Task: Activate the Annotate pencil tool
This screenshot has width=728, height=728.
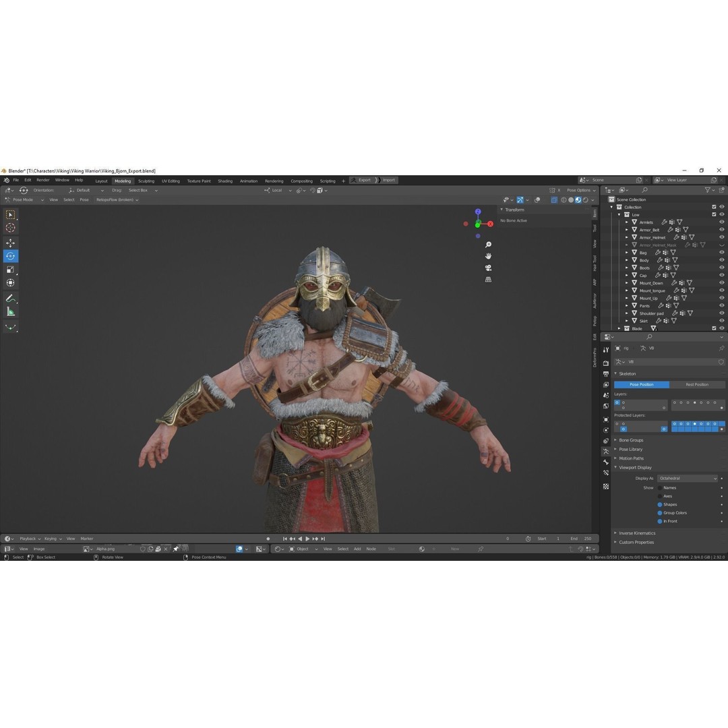Action: [10, 299]
